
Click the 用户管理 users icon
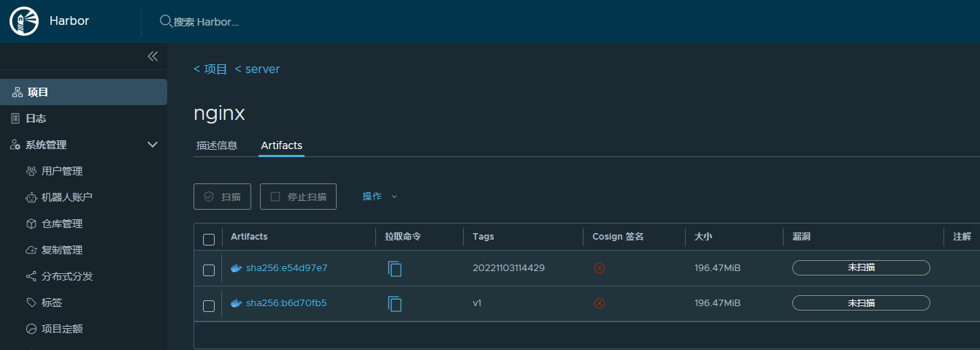pos(31,171)
